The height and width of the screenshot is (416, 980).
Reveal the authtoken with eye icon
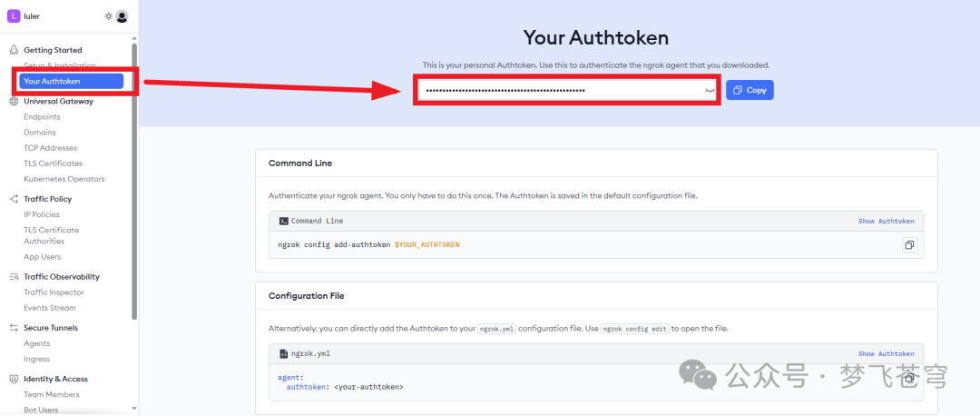point(710,91)
